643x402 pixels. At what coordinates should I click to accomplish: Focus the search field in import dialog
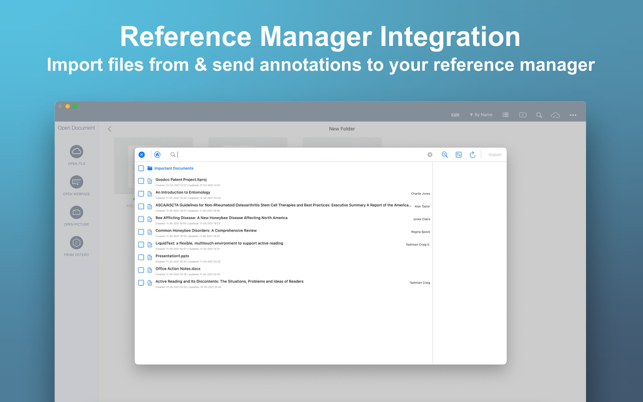pos(299,155)
